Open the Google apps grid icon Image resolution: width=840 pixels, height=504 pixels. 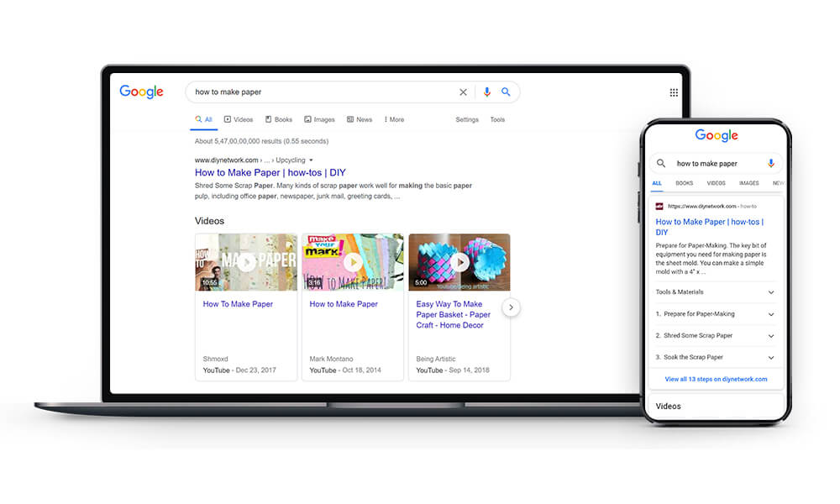click(674, 92)
